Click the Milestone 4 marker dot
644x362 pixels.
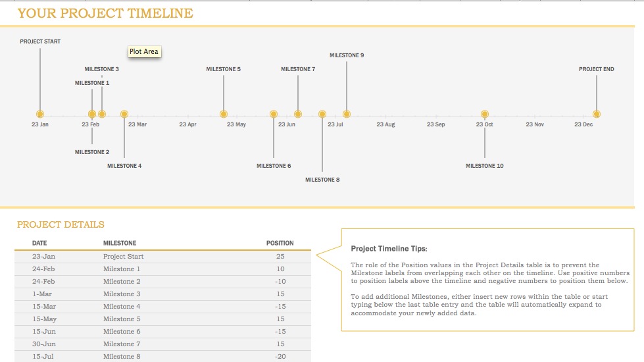click(x=124, y=115)
